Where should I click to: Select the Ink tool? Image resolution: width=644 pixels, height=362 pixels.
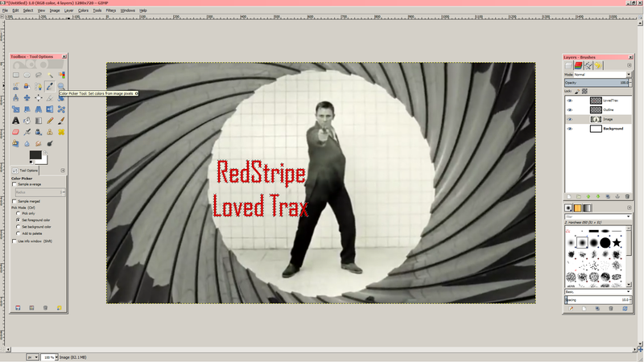[x=38, y=132]
